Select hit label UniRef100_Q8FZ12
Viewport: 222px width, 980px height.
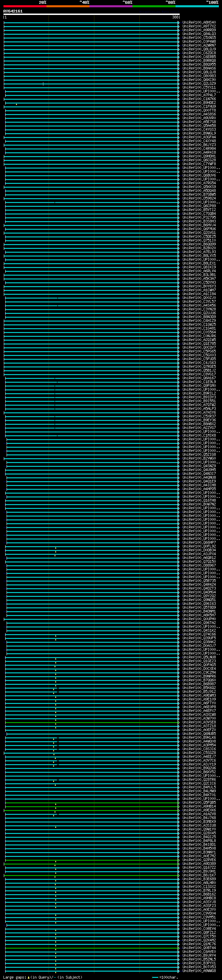tap(199, 932)
